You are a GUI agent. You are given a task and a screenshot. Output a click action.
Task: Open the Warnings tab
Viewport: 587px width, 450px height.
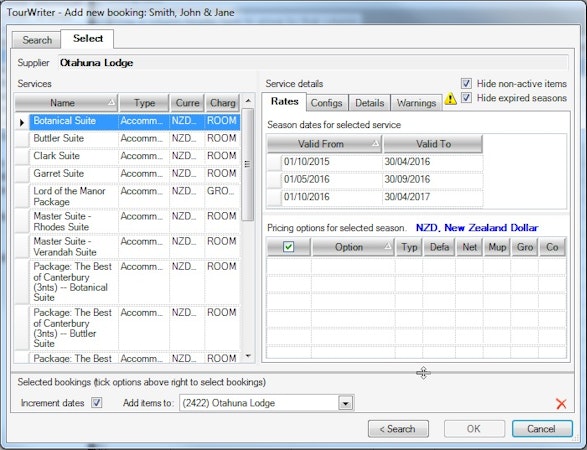pos(416,103)
